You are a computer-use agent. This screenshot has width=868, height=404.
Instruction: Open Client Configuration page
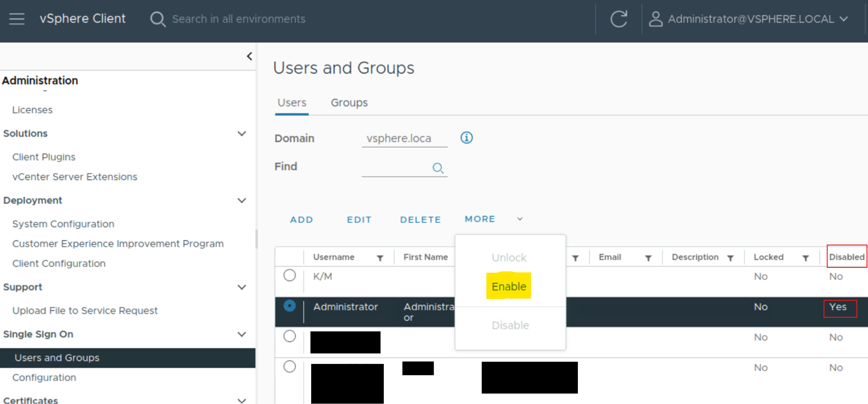click(59, 263)
